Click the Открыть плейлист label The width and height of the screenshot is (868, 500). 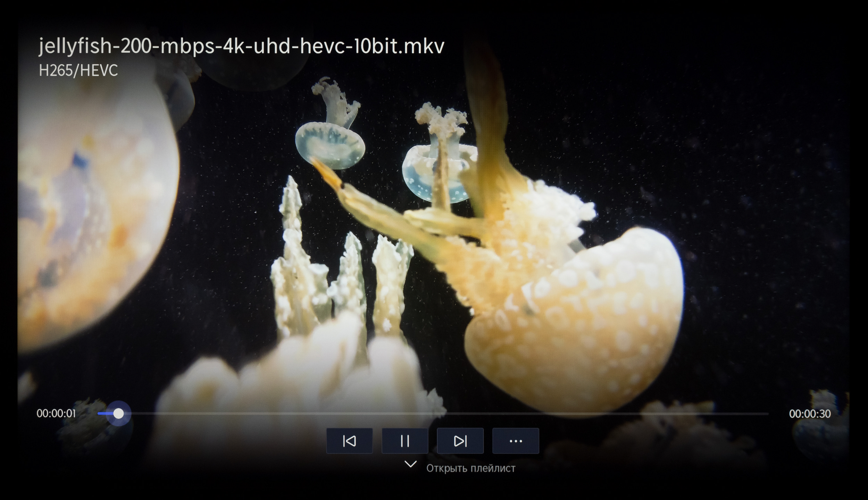click(x=470, y=468)
